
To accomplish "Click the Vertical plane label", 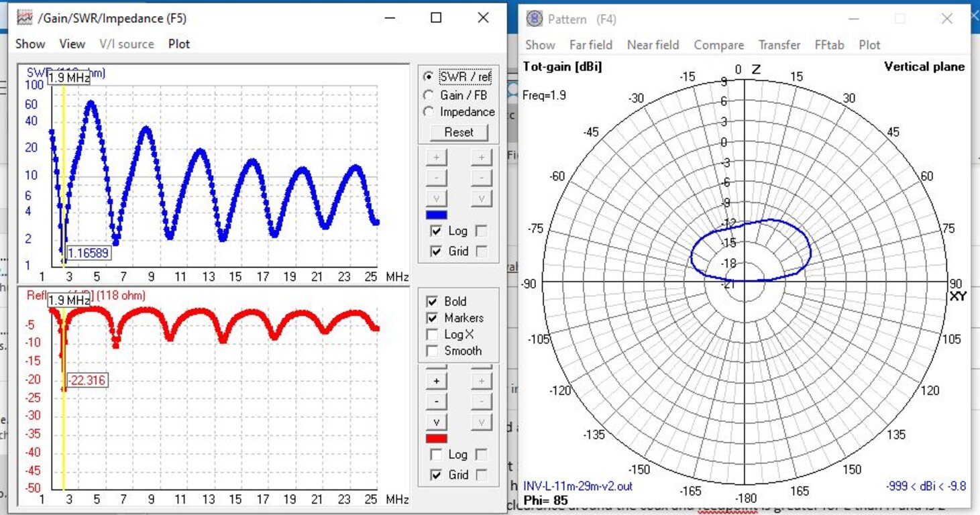I will tap(924, 66).
